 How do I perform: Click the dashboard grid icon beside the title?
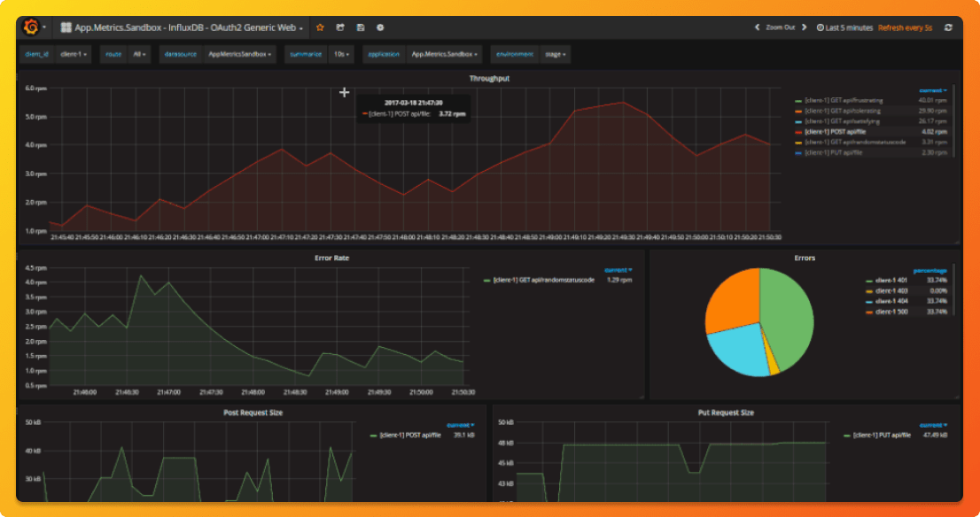click(66, 27)
